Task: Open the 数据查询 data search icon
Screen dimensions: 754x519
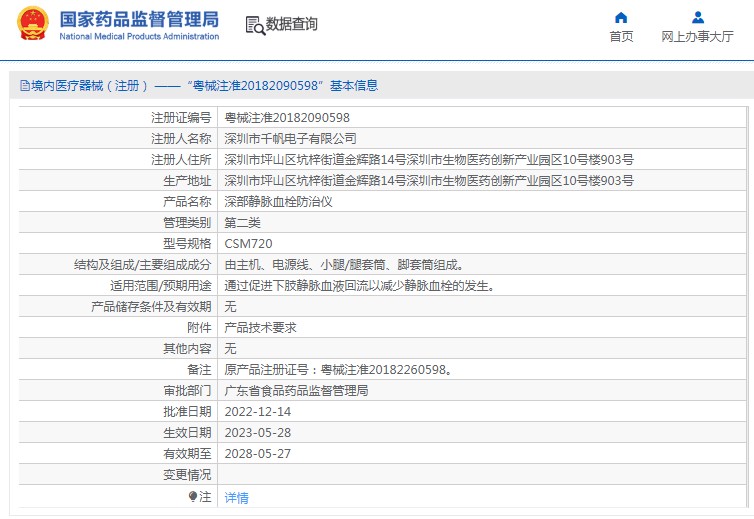Action: (255, 25)
